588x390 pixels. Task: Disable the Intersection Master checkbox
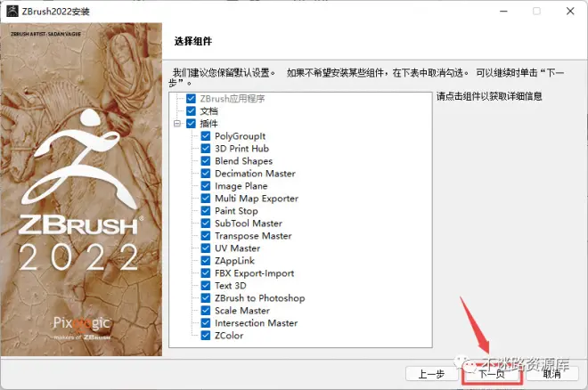click(x=206, y=322)
